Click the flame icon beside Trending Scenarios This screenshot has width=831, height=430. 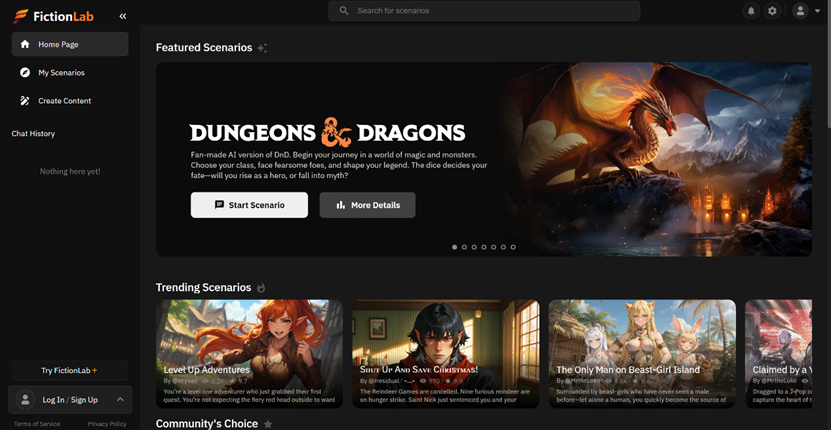click(262, 288)
